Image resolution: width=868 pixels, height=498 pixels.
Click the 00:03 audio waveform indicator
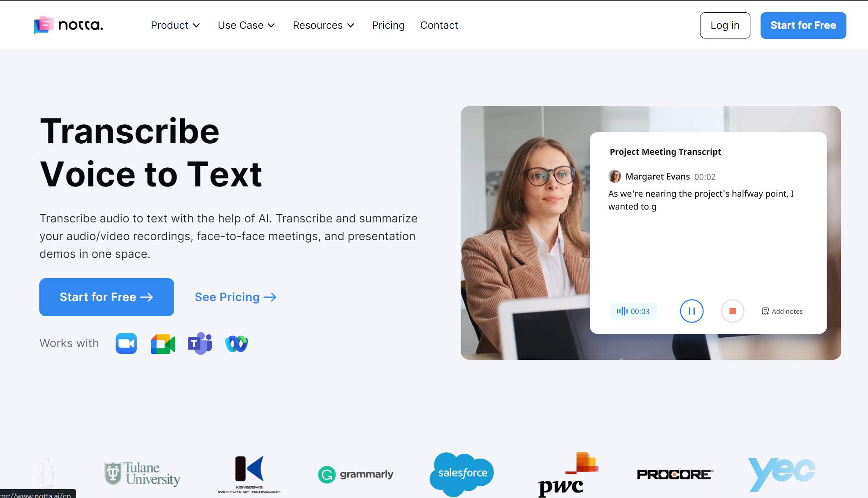(633, 311)
